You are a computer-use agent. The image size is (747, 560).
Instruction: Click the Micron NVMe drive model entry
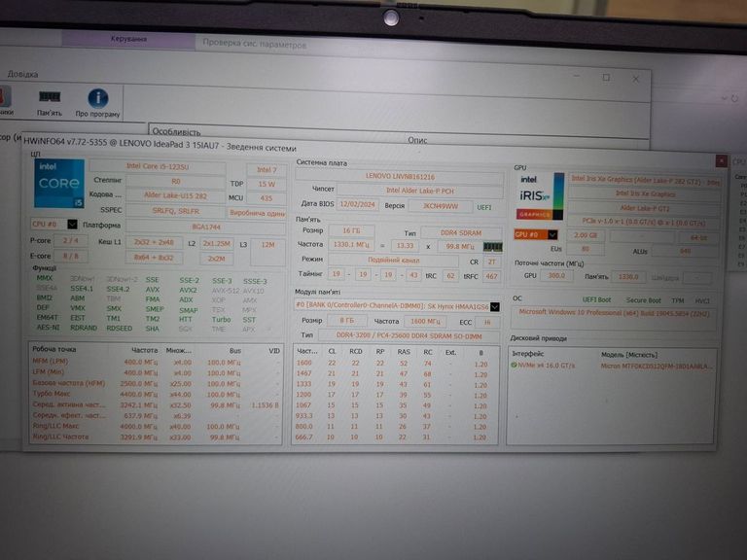658,365
